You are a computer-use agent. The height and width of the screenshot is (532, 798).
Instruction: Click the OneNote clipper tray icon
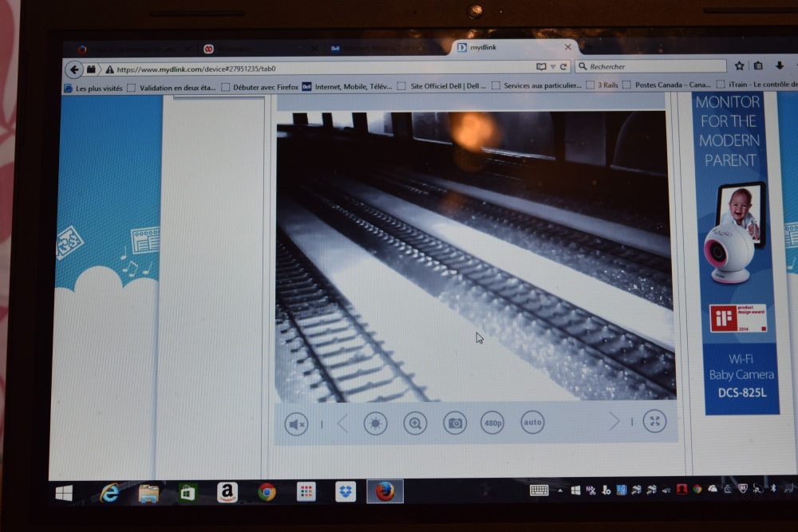[591, 491]
